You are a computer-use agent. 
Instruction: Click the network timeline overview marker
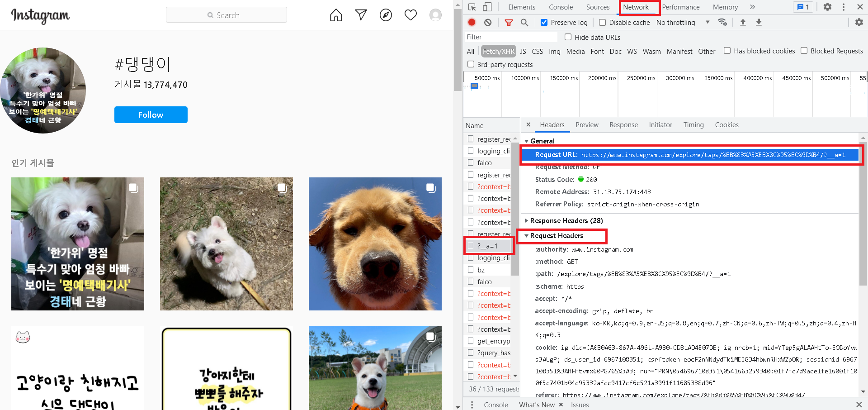click(474, 86)
